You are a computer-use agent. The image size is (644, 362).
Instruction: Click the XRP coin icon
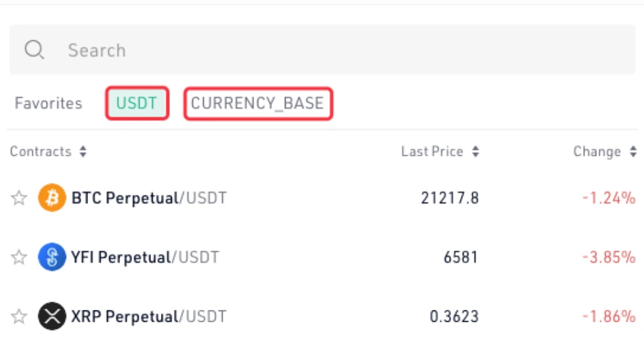(x=52, y=316)
